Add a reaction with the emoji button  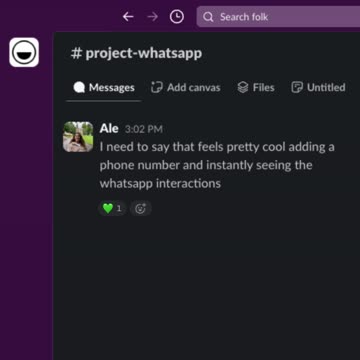141,209
